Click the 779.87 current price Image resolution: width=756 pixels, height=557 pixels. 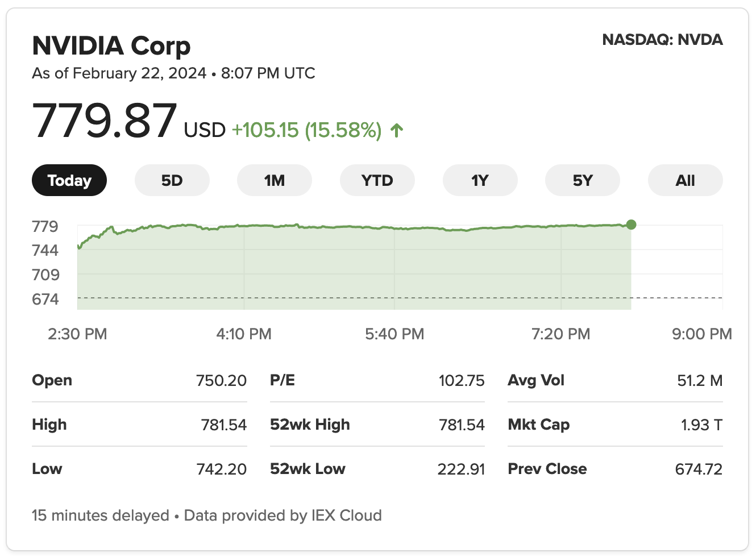[x=105, y=120]
